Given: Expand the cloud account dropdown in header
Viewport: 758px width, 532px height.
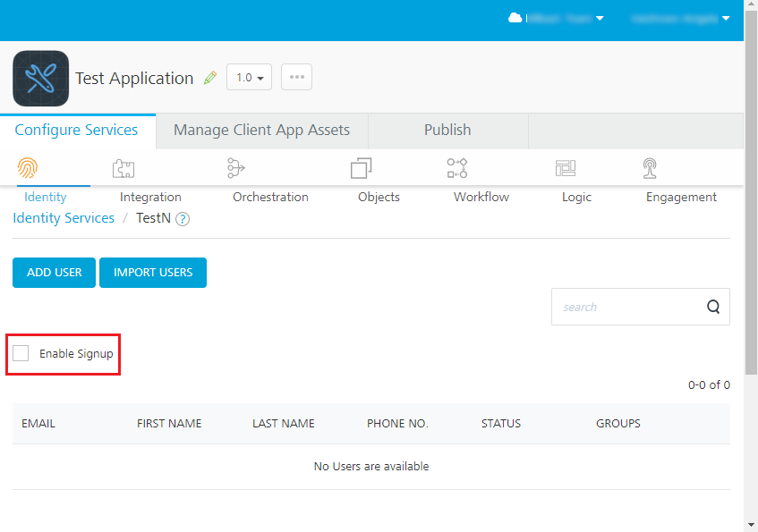Looking at the screenshot, I should (556, 18).
